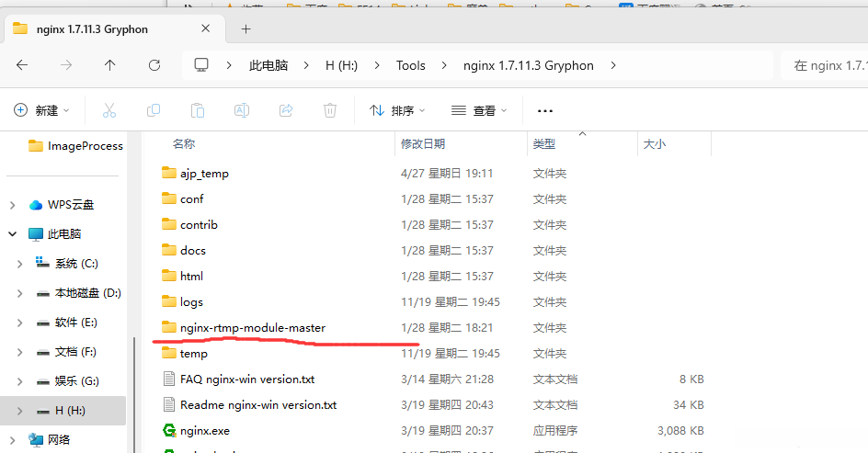Close the nginx 1.7.11.3 Gryphon tab

pos(205,28)
